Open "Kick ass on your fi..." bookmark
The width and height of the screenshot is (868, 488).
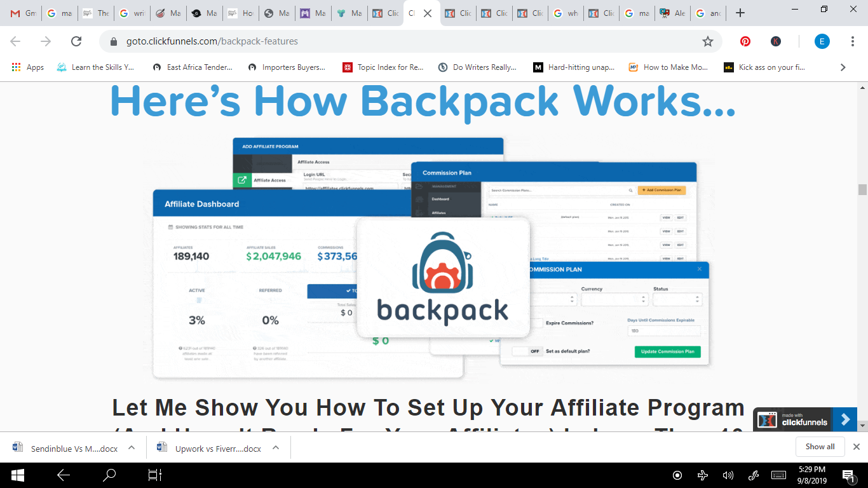click(x=763, y=67)
